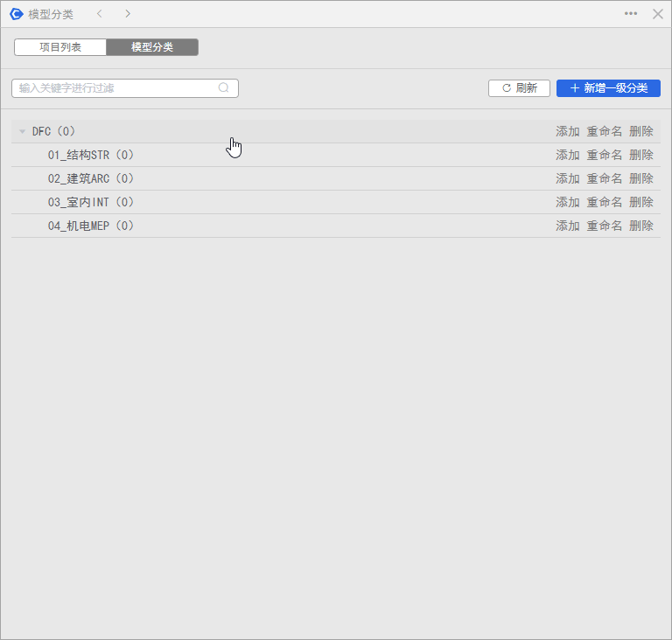Click 添加 on the 03_室内INT row
Screen dimensions: 672x640
[x=568, y=203]
